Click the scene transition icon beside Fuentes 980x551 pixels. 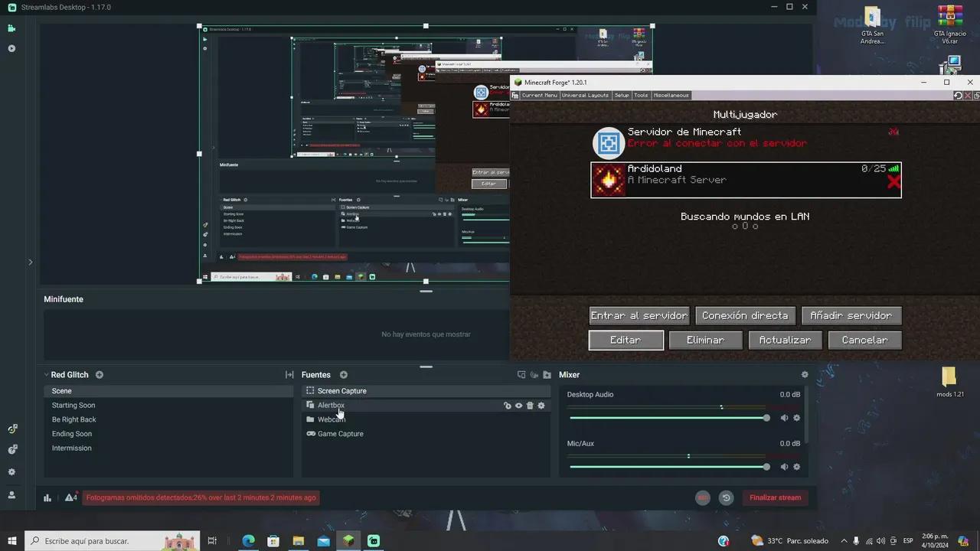[x=289, y=375]
